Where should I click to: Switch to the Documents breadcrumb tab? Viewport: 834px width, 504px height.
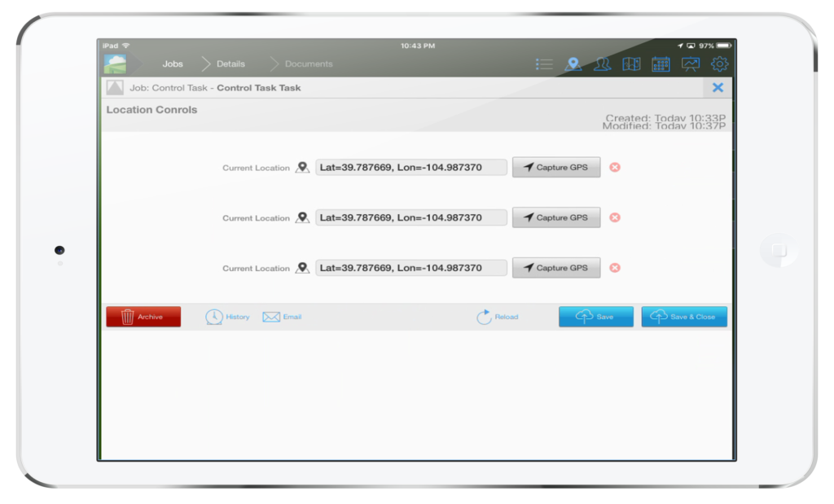(x=309, y=64)
